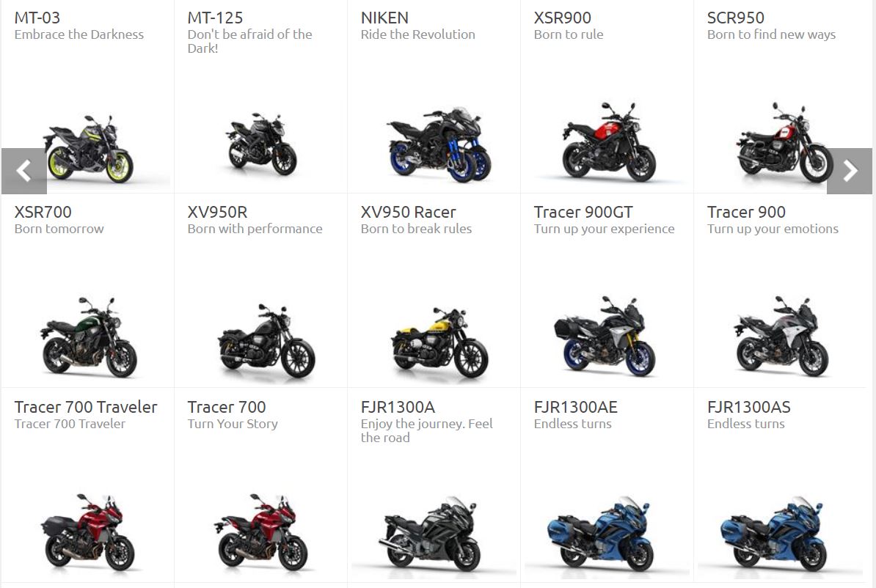
Task: Select the Tracer 900 motorcycle picture
Action: (x=781, y=337)
